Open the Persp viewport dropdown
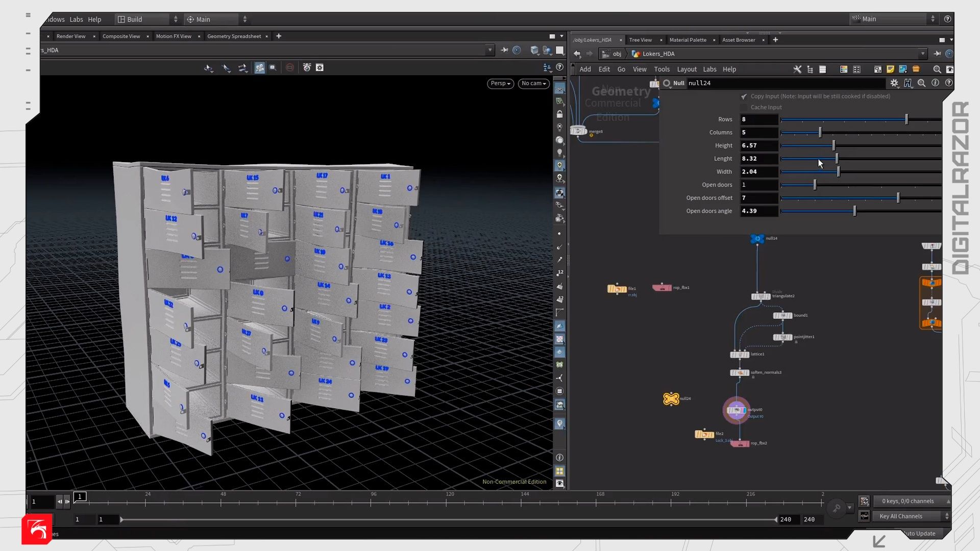Screen dimensions: 980x551 [500, 83]
